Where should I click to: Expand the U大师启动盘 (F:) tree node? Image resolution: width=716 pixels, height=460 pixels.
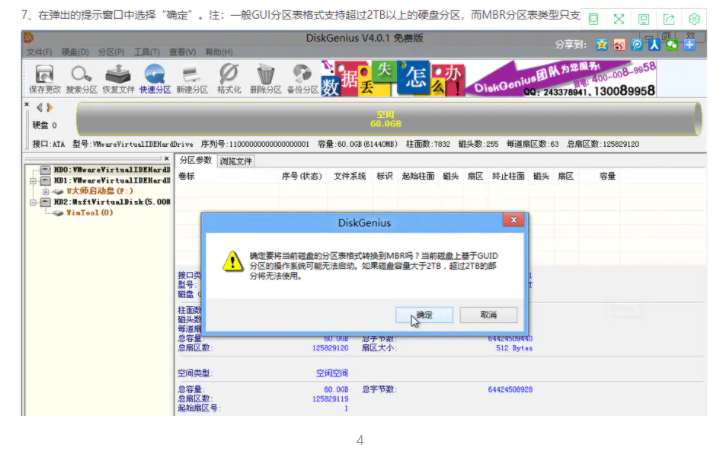tap(46, 191)
